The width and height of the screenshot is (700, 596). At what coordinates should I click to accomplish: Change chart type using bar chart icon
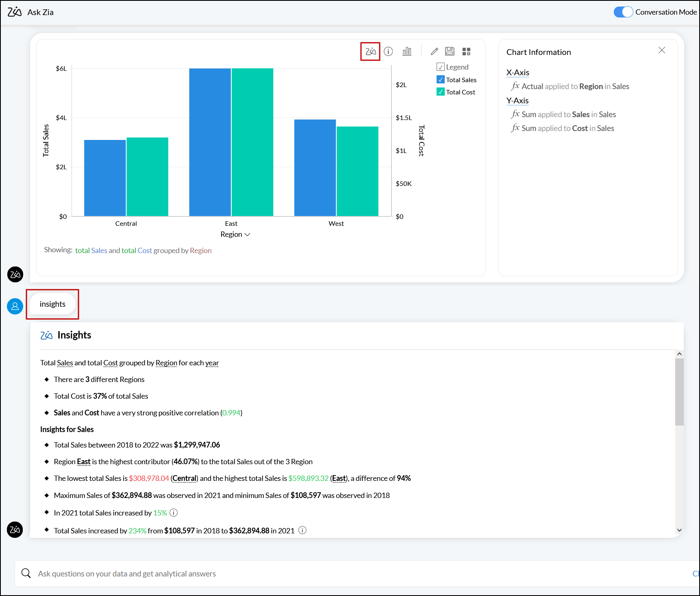(407, 52)
